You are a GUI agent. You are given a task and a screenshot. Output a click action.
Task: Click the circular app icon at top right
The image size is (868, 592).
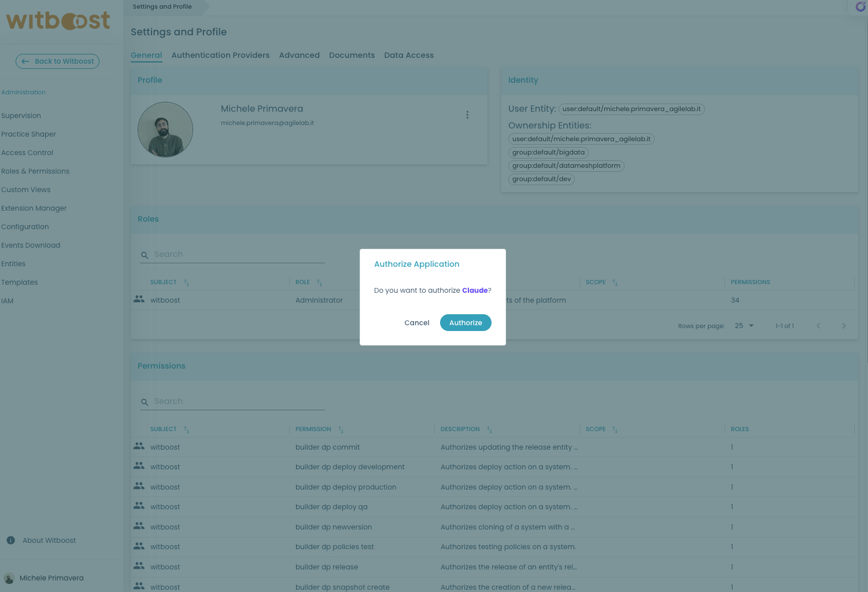coord(859,7)
